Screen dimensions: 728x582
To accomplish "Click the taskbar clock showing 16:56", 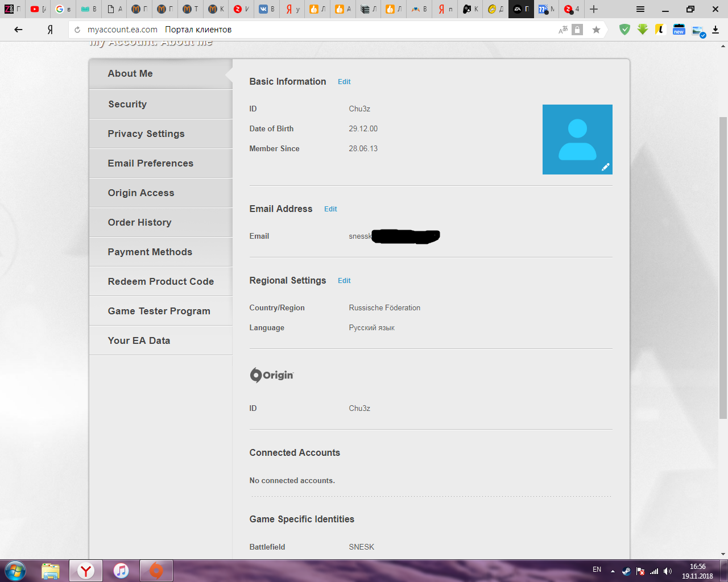I will coord(697,567).
